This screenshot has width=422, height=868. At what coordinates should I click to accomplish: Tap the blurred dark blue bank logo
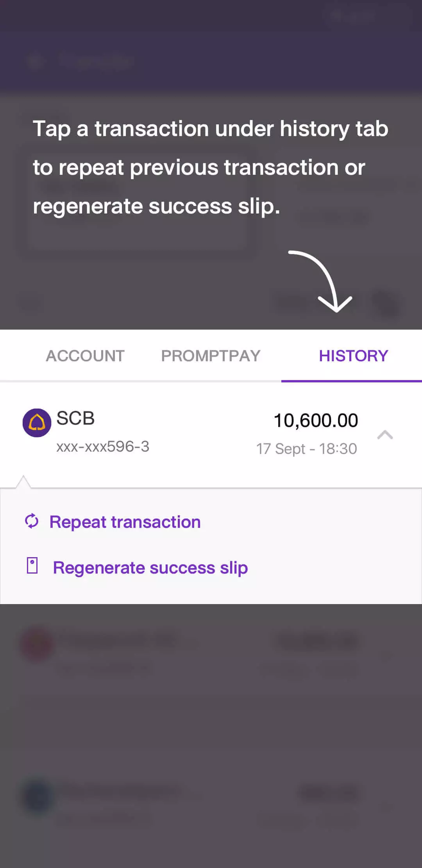pyautogui.click(x=38, y=796)
